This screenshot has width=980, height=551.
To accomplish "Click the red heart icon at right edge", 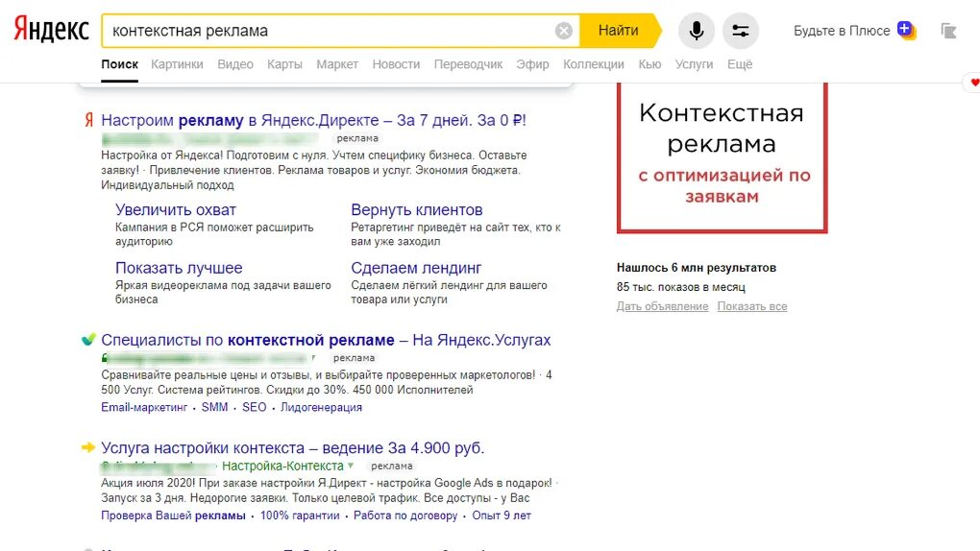I will coord(974,83).
